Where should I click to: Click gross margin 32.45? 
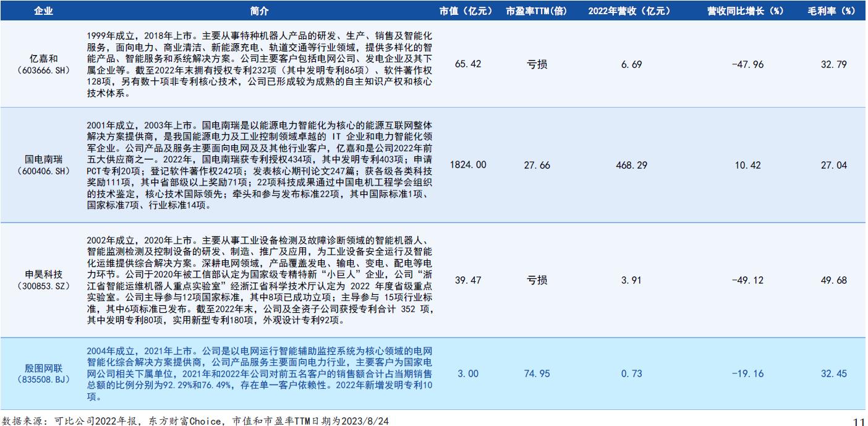click(x=833, y=373)
